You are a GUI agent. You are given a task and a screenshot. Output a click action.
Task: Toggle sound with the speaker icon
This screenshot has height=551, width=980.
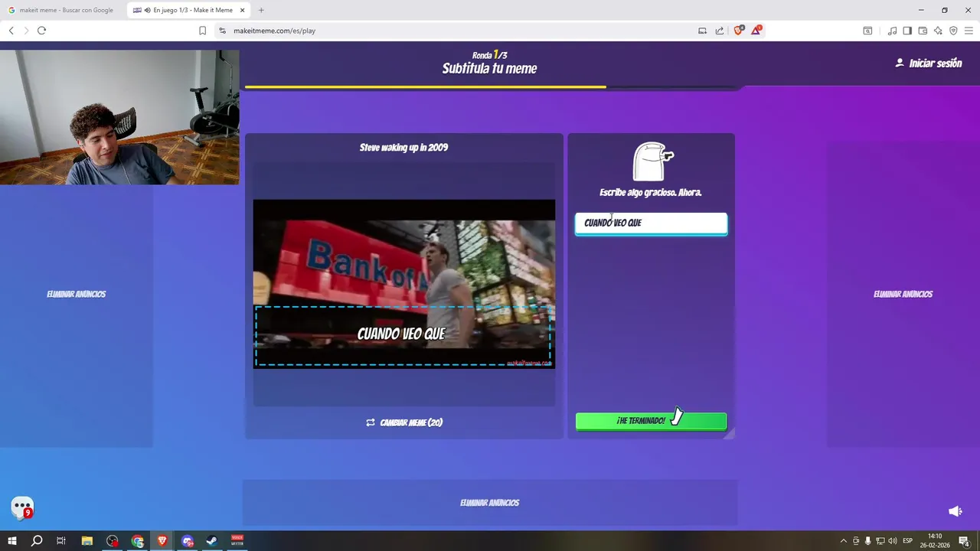tap(955, 511)
